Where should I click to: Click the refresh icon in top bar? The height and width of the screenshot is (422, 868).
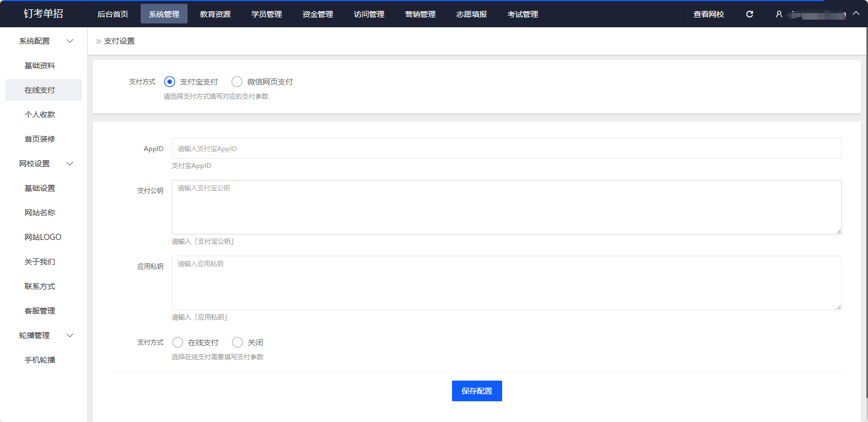pyautogui.click(x=750, y=14)
